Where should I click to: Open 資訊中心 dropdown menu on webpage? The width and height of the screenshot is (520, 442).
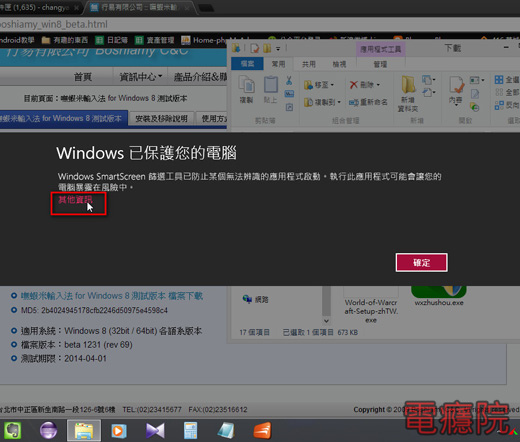[141, 77]
